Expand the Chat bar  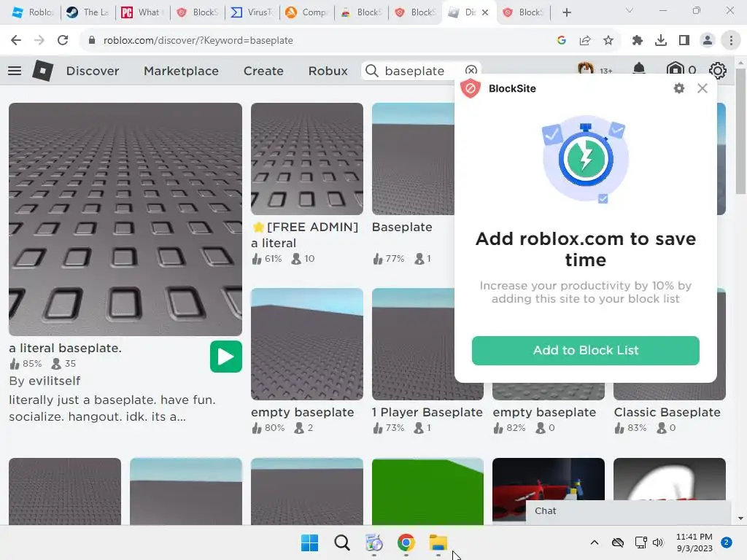click(x=628, y=511)
